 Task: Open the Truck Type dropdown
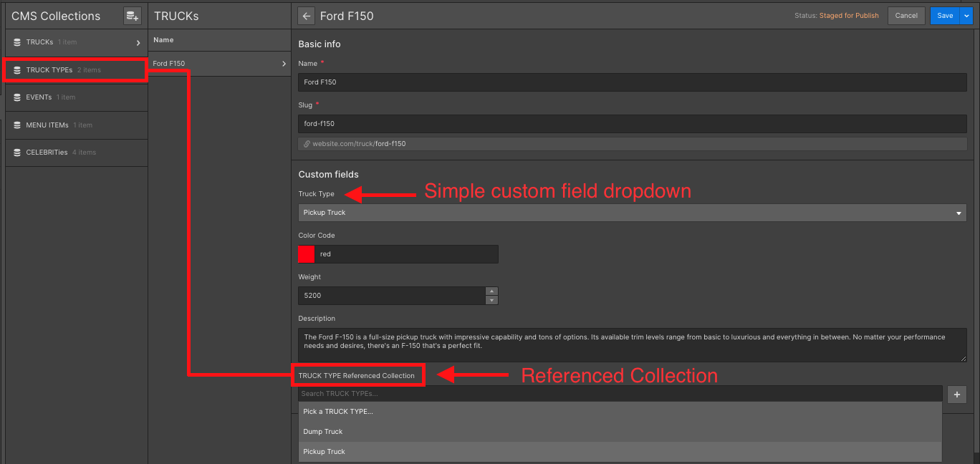(x=633, y=213)
